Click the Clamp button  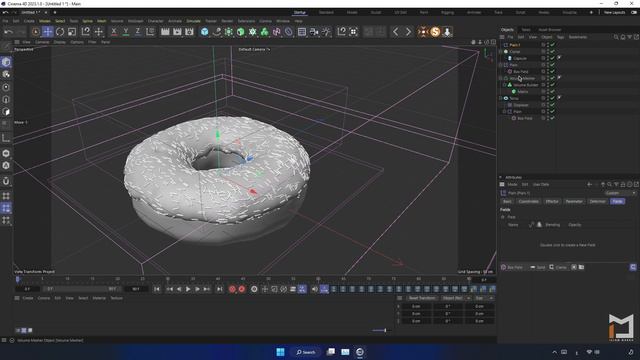click(x=558, y=267)
